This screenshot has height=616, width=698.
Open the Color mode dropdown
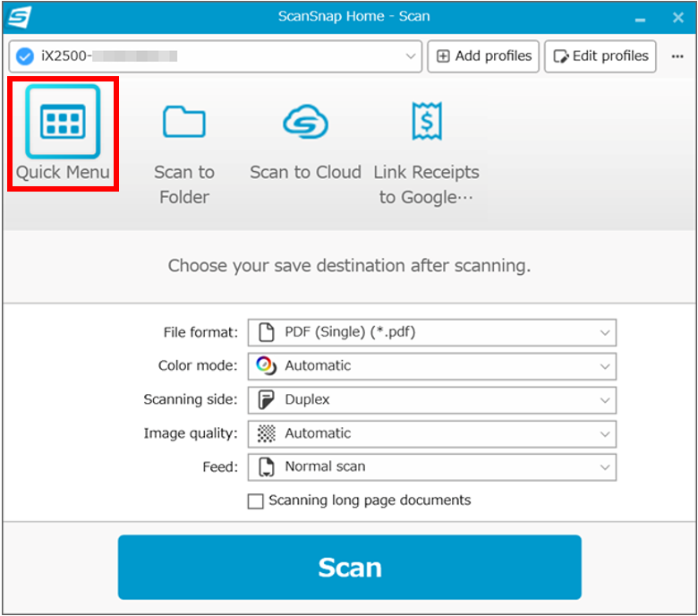432,366
